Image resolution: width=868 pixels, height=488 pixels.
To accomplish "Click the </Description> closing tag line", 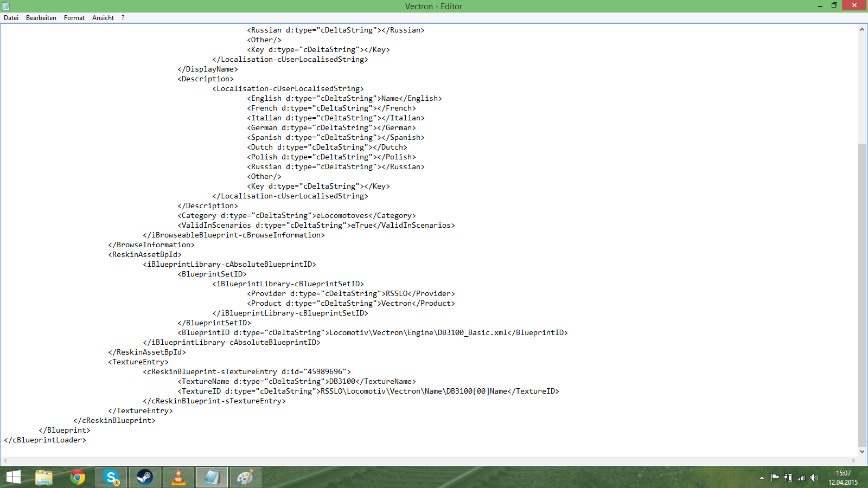I will [x=208, y=206].
